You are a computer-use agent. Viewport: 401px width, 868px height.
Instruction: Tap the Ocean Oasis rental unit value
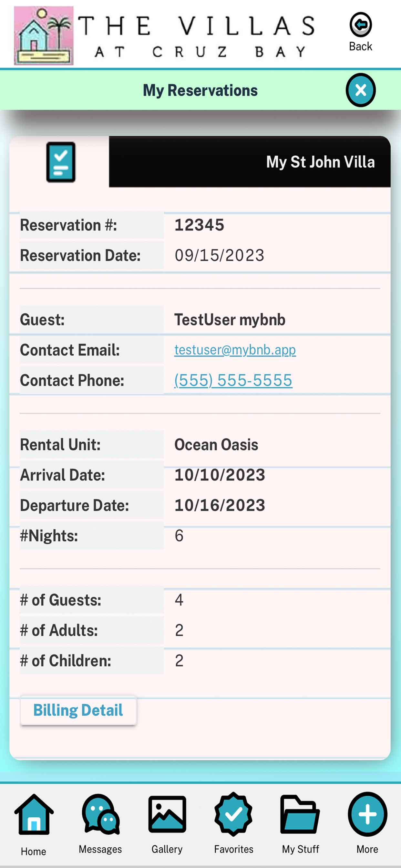click(216, 444)
